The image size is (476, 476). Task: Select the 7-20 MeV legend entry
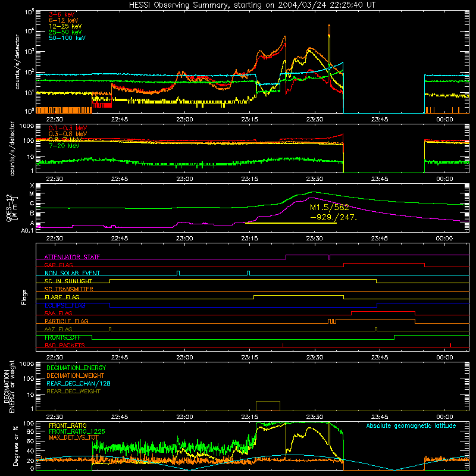point(64,146)
